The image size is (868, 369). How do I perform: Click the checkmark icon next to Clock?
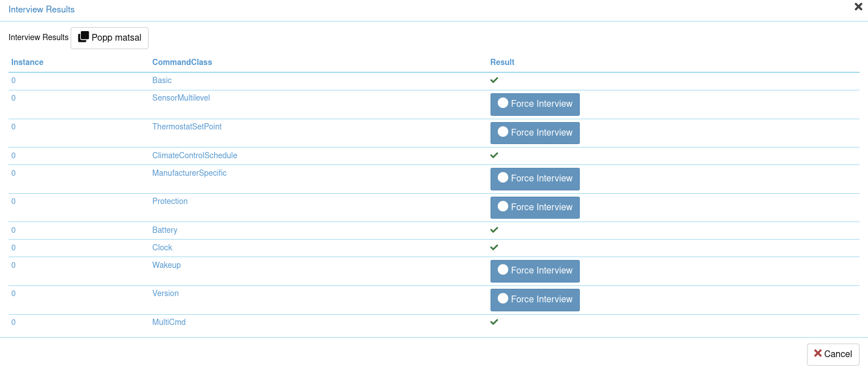click(494, 248)
